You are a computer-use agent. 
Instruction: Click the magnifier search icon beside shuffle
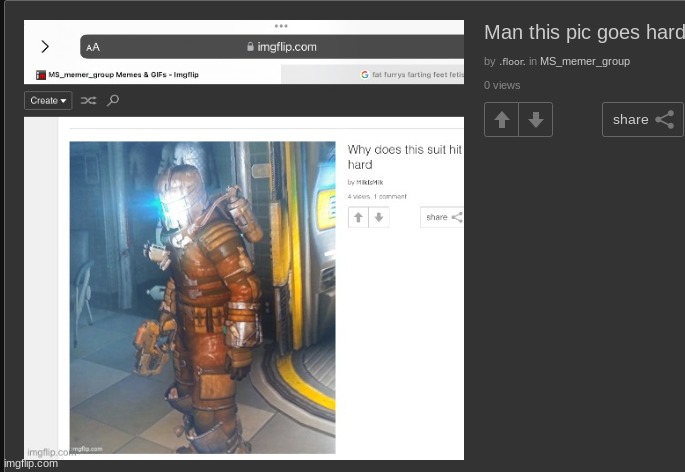(x=113, y=101)
